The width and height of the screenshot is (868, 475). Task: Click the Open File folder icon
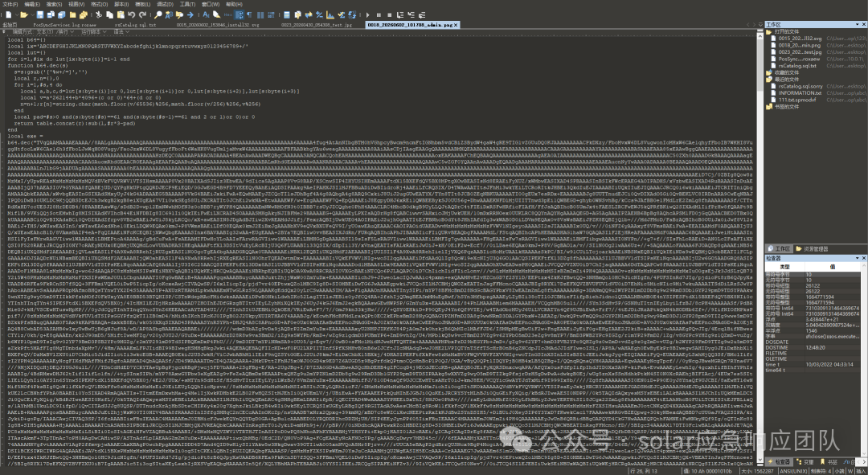tap(24, 15)
